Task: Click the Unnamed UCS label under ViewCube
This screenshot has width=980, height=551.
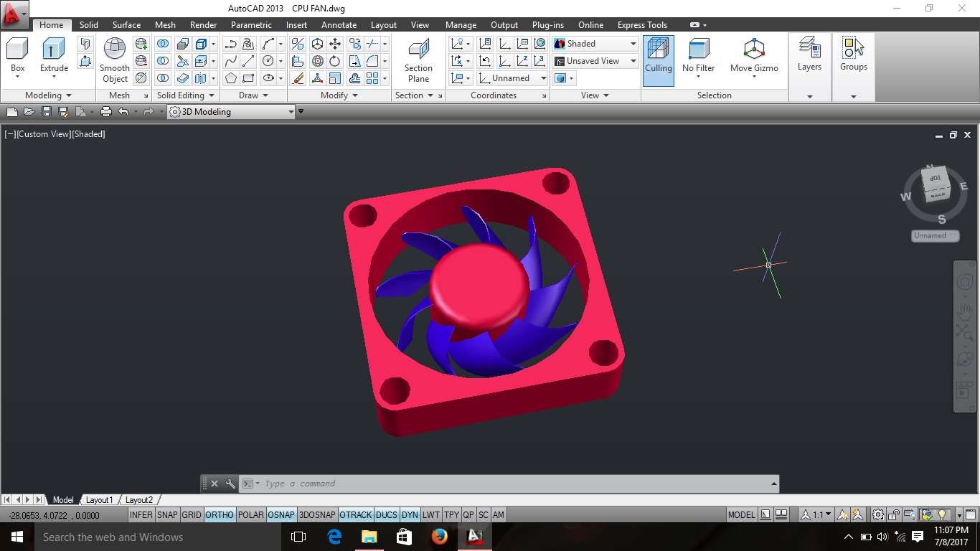Action: click(x=936, y=235)
